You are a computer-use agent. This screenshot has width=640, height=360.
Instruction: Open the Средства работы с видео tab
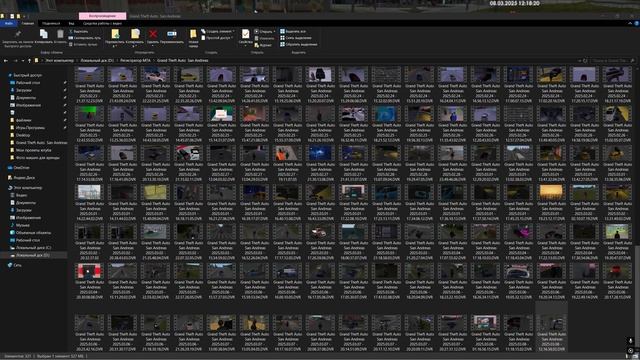click(x=102, y=24)
